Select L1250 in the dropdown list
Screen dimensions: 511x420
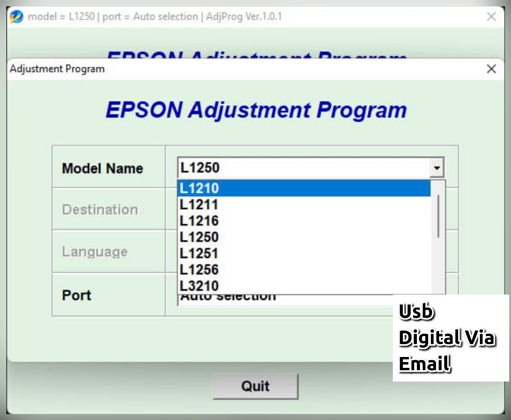pyautogui.click(x=304, y=237)
